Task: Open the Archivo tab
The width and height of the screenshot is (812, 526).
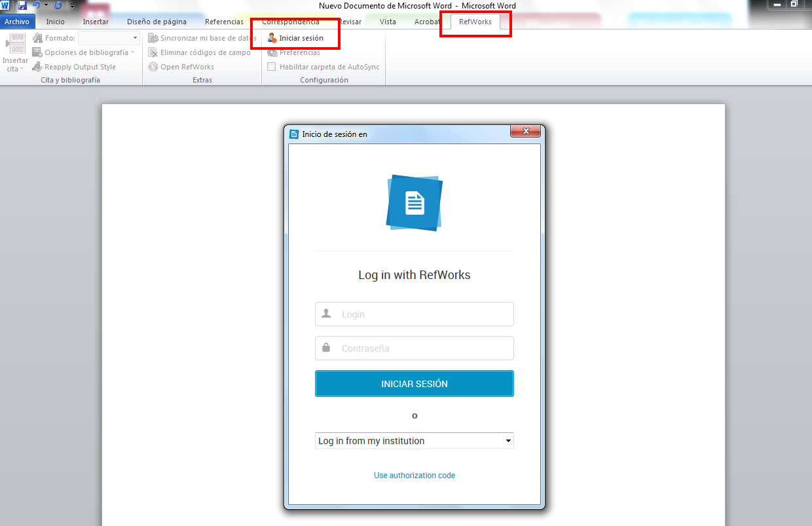Action: 17,22
